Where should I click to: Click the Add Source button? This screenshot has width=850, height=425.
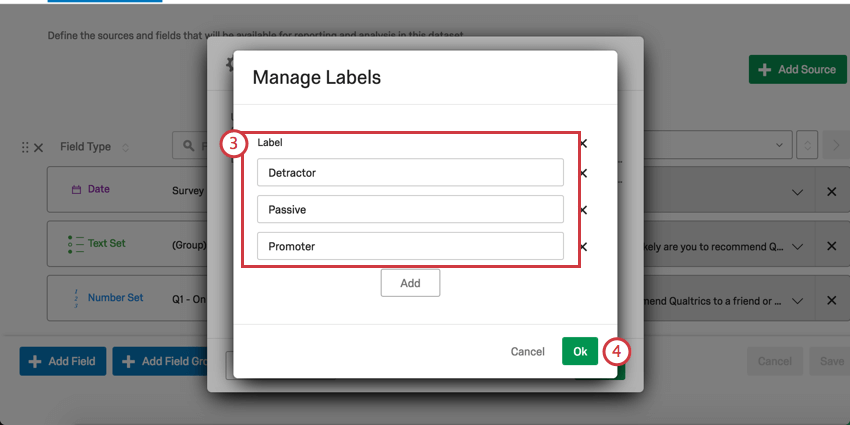(x=797, y=69)
